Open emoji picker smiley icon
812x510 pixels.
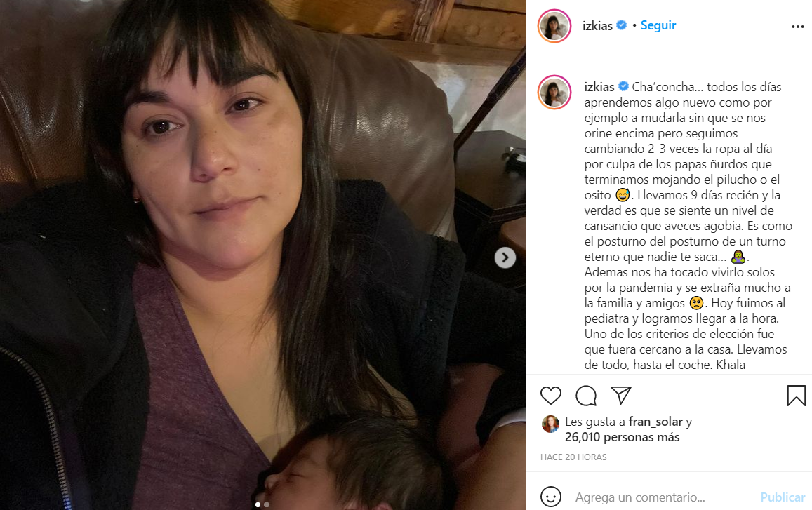550,497
